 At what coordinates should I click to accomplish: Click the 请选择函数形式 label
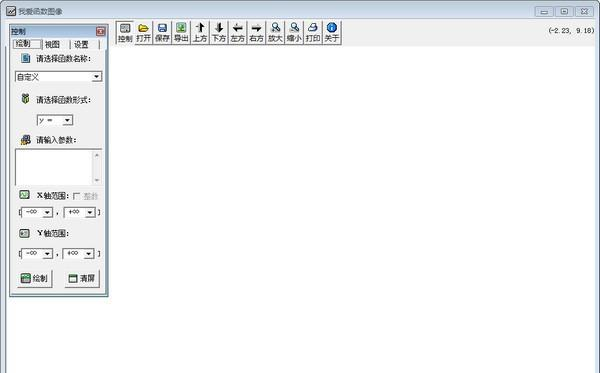pos(64,100)
